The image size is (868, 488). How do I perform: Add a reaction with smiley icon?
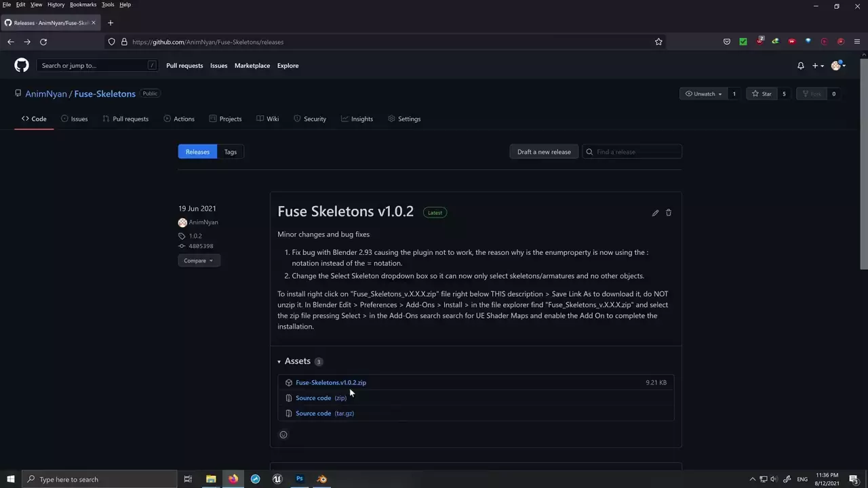pyautogui.click(x=283, y=434)
